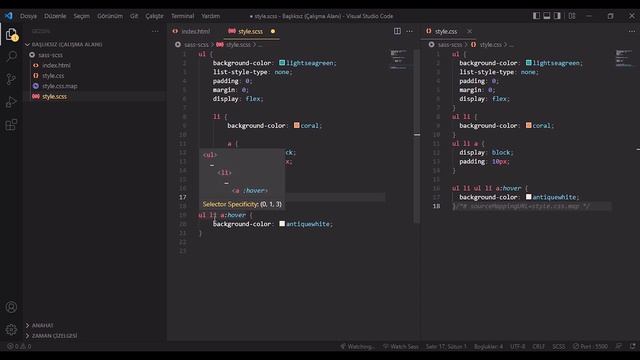Image resolution: width=640 pixels, height=360 pixels.
Task: Open the Dosya menu
Action: pos(29,16)
